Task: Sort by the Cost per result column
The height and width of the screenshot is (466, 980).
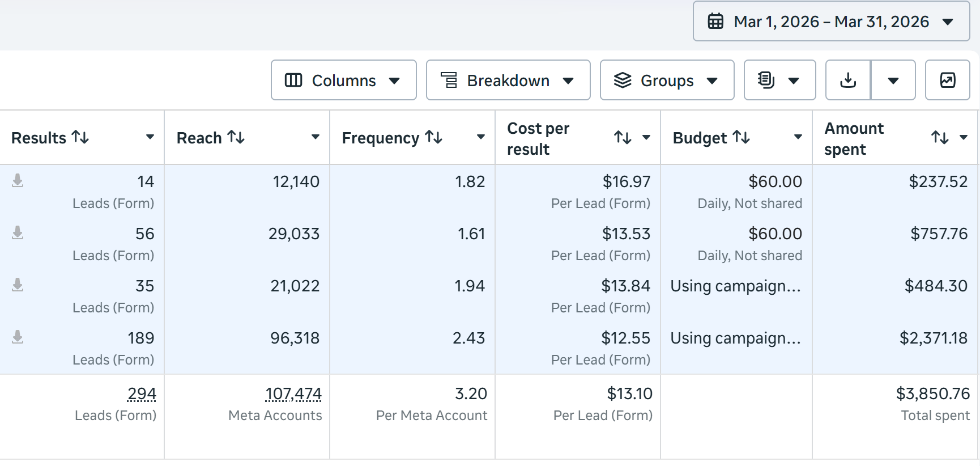Action: click(x=623, y=137)
